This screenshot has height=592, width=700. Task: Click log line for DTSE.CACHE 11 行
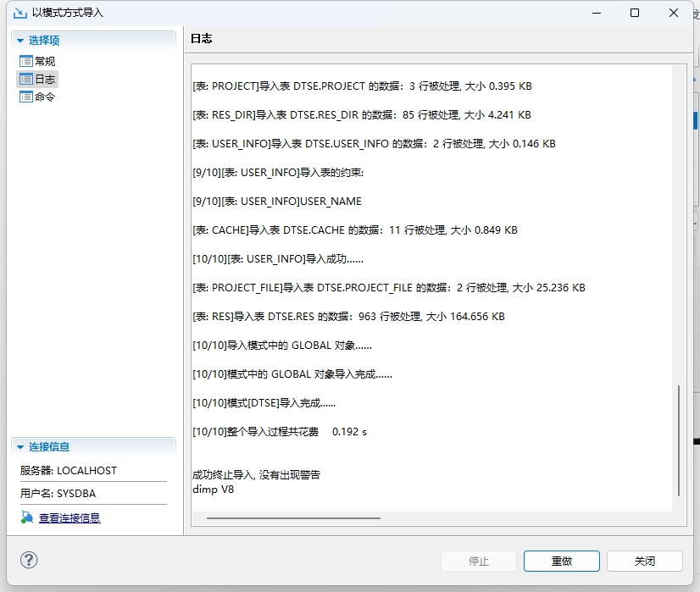355,230
